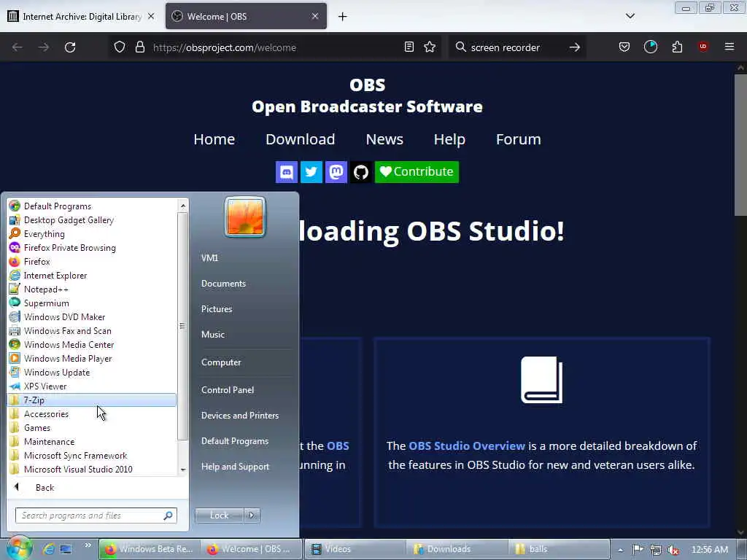Submit search with the go arrow
This screenshot has height=560, width=747.
click(575, 47)
